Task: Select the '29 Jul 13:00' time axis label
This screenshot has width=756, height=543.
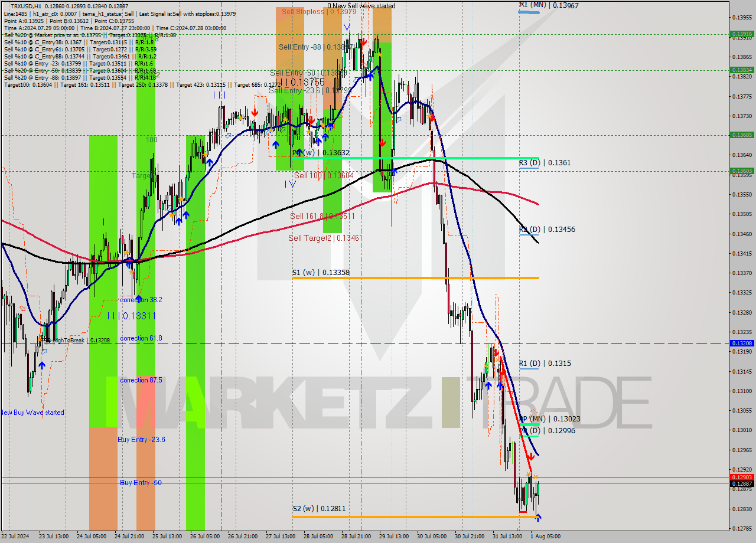Action: click(393, 537)
